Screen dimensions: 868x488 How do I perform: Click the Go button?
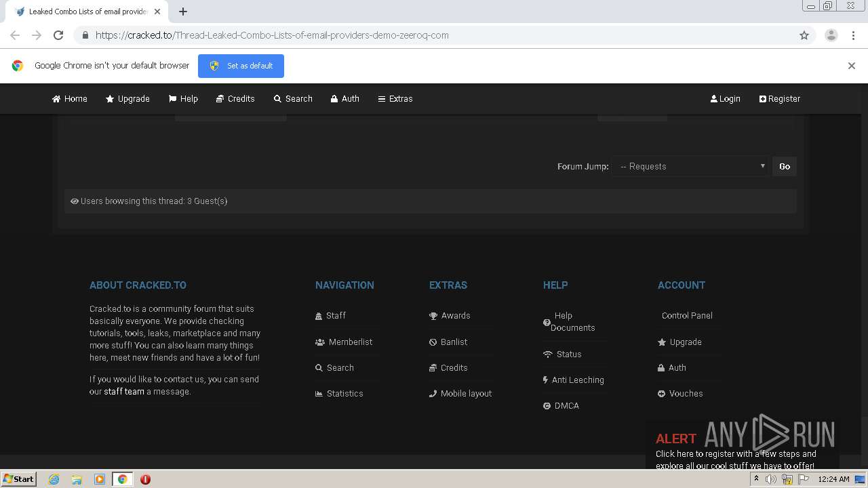[x=785, y=166]
